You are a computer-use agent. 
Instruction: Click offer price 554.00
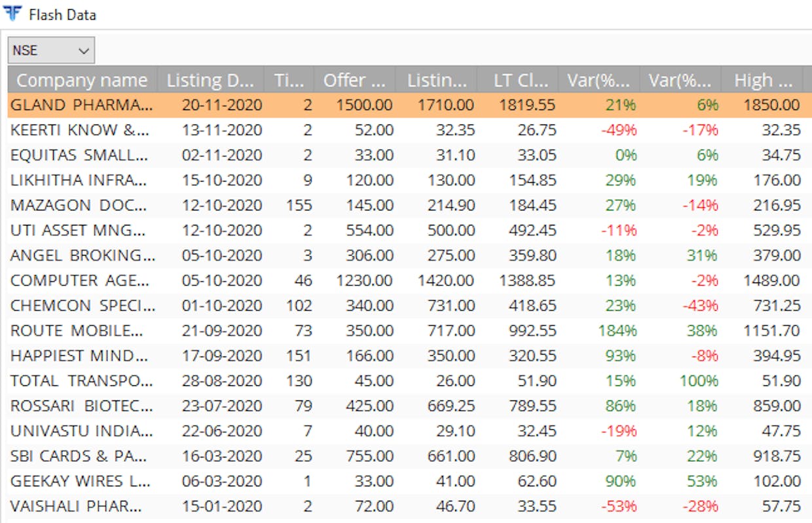click(x=369, y=230)
